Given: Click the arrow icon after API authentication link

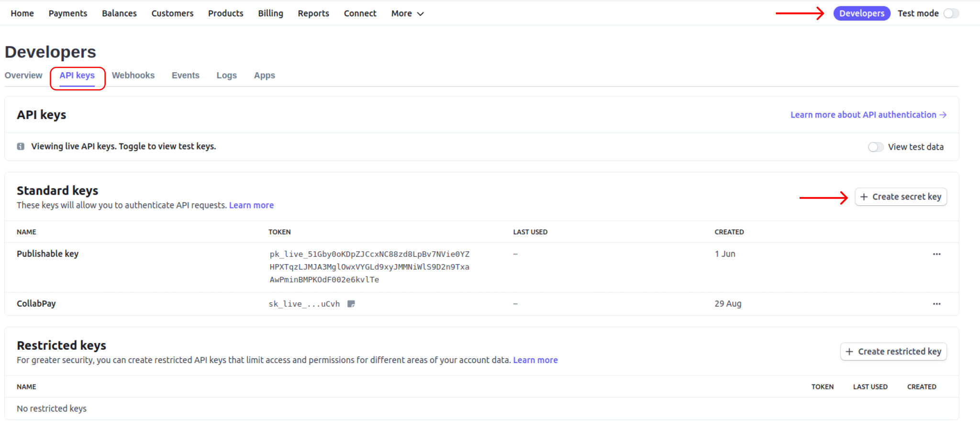Looking at the screenshot, I should pyautogui.click(x=943, y=115).
